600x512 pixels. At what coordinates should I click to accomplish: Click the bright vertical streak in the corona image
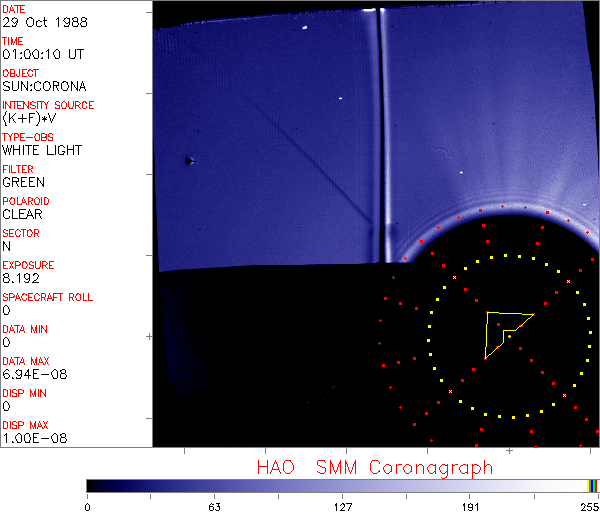coord(376,130)
